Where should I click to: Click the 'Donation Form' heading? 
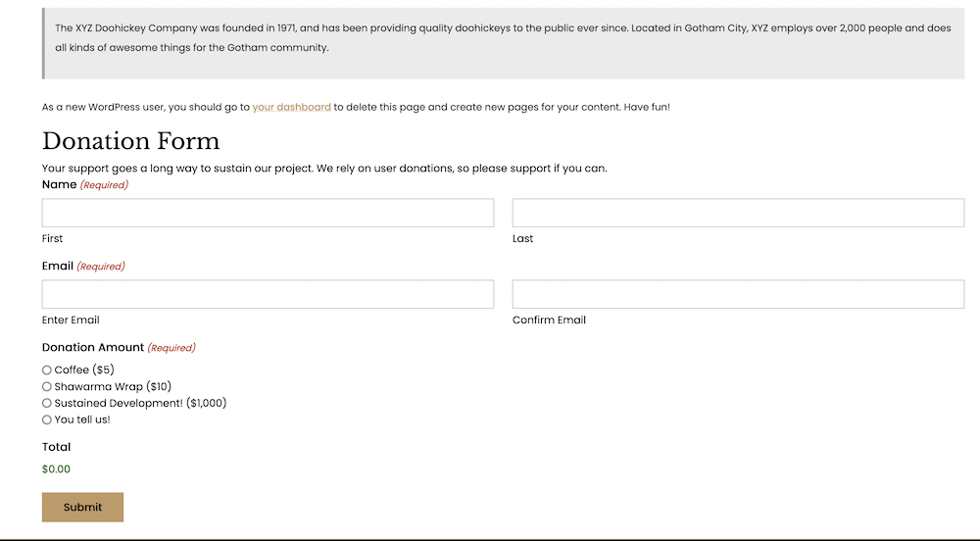pos(130,141)
